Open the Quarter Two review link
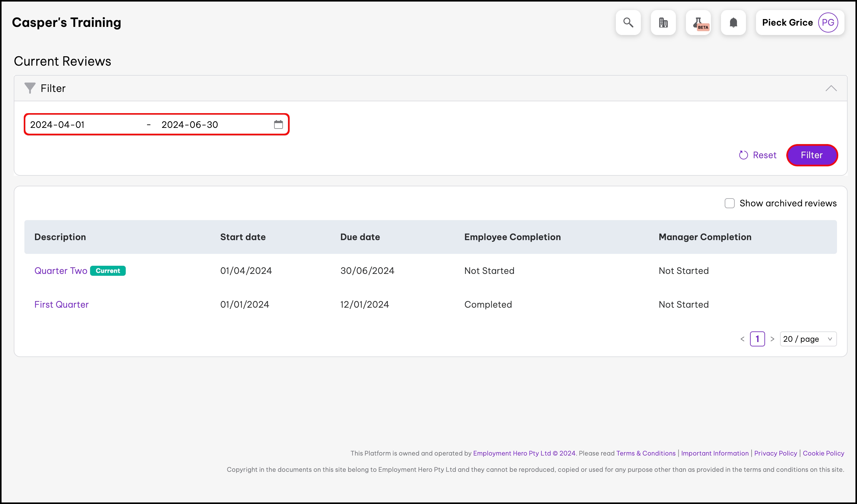This screenshot has width=857, height=504. [x=61, y=270]
